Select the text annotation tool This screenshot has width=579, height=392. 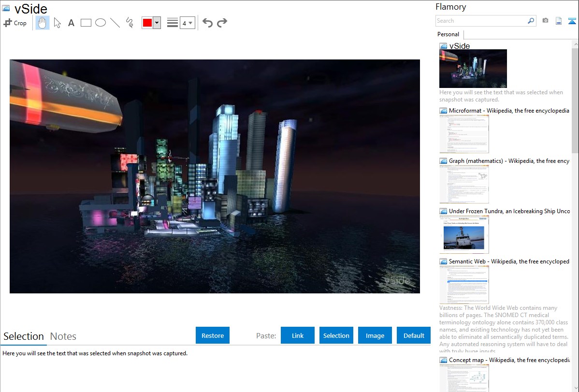[71, 23]
